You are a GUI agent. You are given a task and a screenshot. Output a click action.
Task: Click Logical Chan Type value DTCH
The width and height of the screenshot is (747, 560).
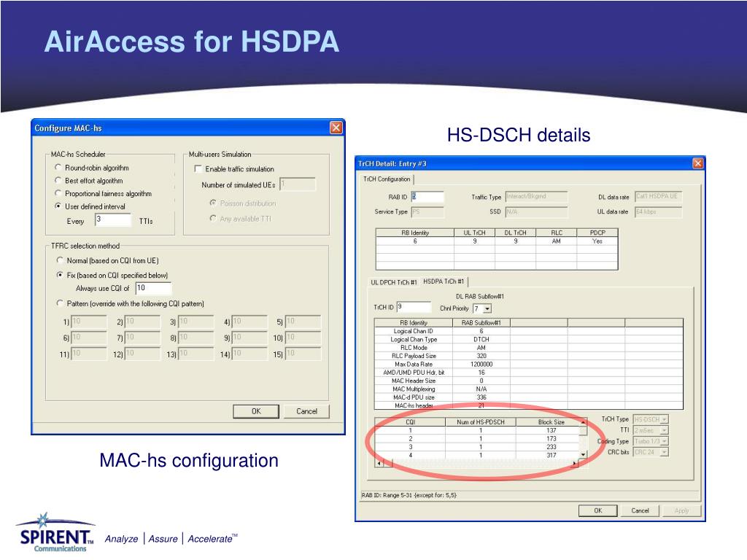point(481,340)
